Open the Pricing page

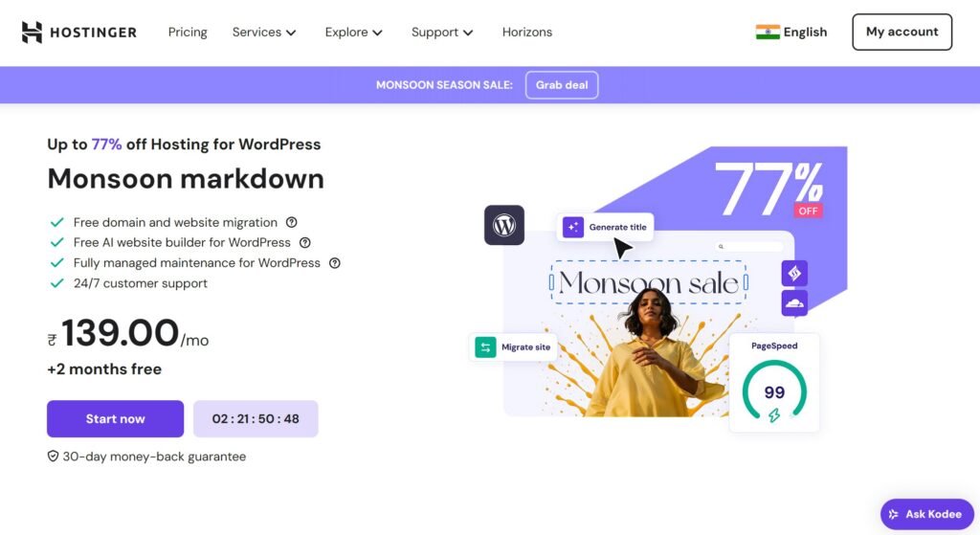tap(188, 32)
